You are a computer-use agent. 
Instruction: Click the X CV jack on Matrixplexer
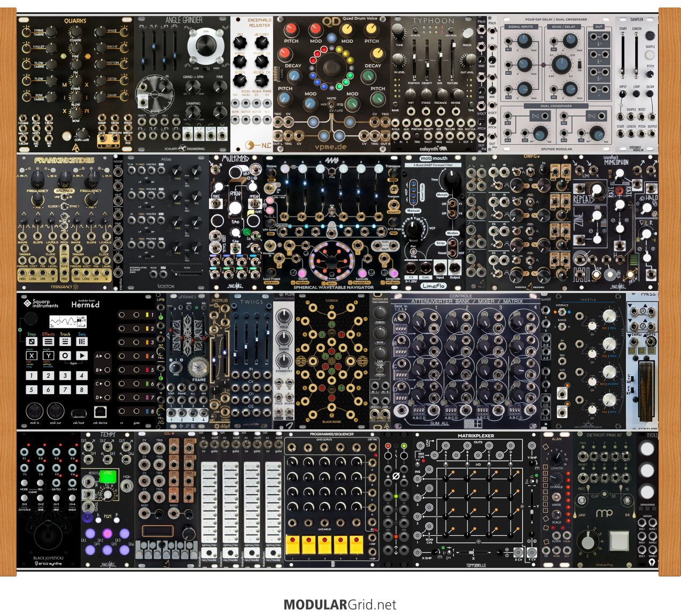click(519, 552)
